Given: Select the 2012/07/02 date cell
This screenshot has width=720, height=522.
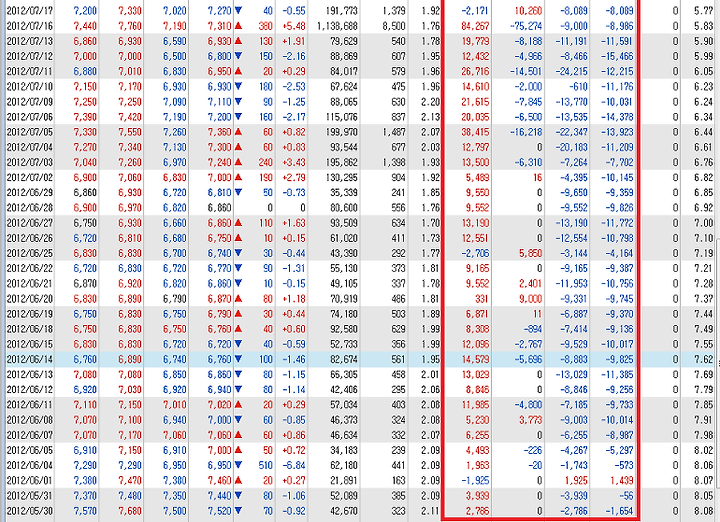Looking at the screenshot, I should coord(30,177).
